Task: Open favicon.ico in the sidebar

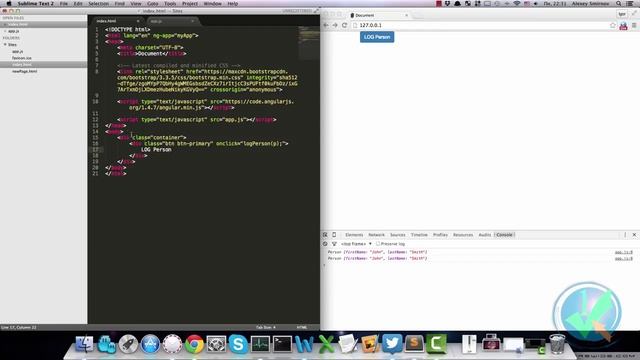Action: click(x=22, y=58)
